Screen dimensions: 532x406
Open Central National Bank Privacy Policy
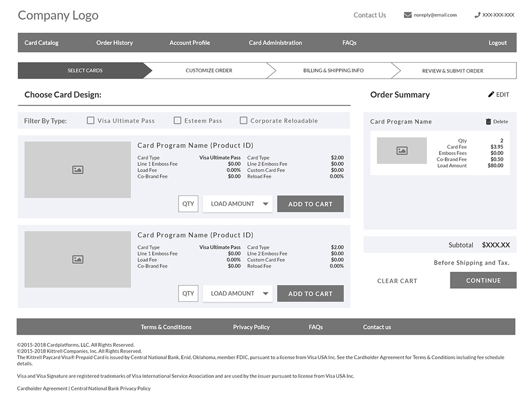click(x=111, y=388)
